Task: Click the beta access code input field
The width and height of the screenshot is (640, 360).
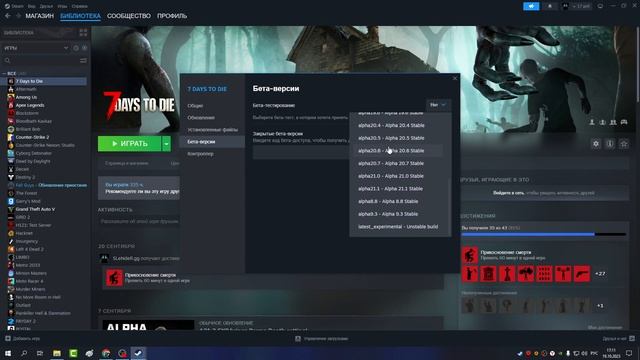Action: (301, 153)
